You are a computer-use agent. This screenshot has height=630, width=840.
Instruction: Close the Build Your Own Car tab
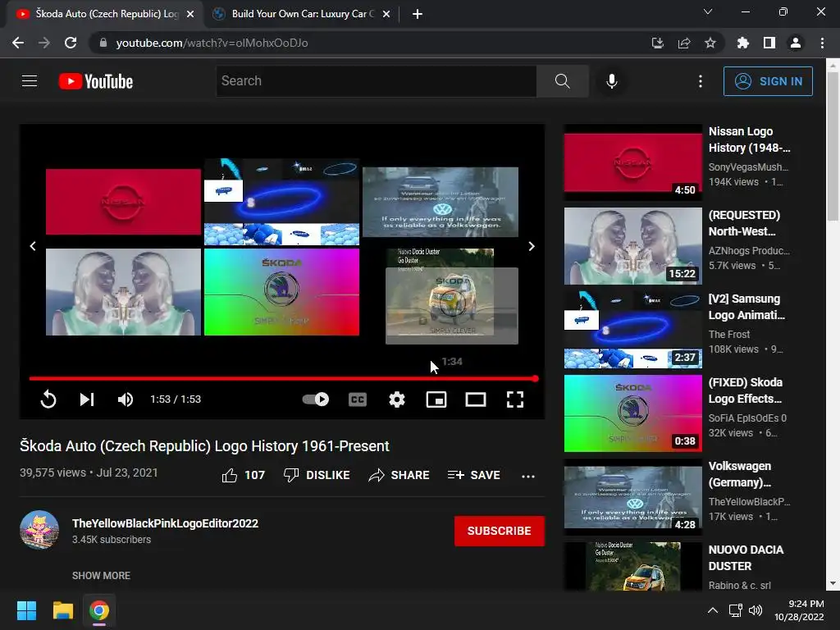386,15
